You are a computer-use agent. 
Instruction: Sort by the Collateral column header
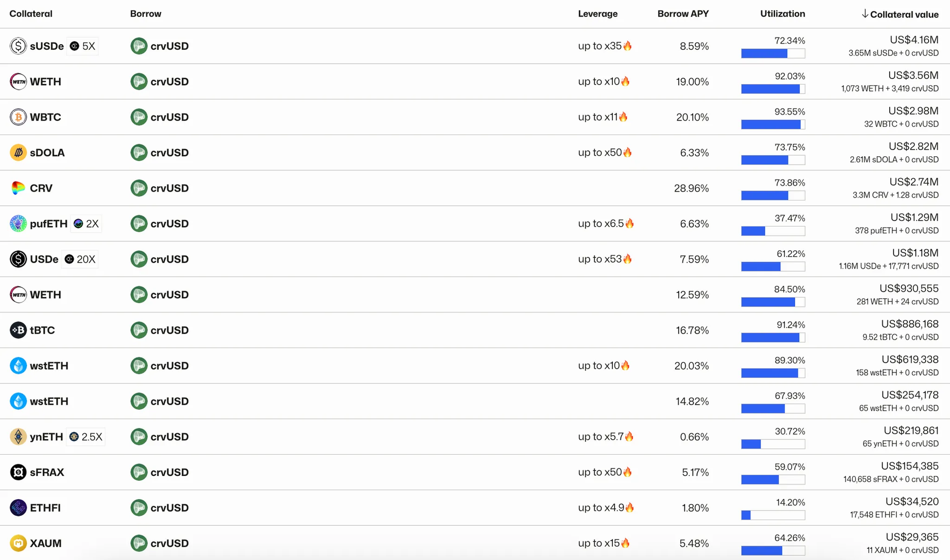[31, 14]
